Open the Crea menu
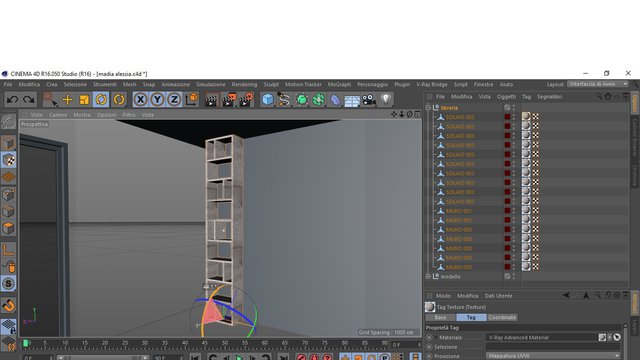 pos(52,84)
